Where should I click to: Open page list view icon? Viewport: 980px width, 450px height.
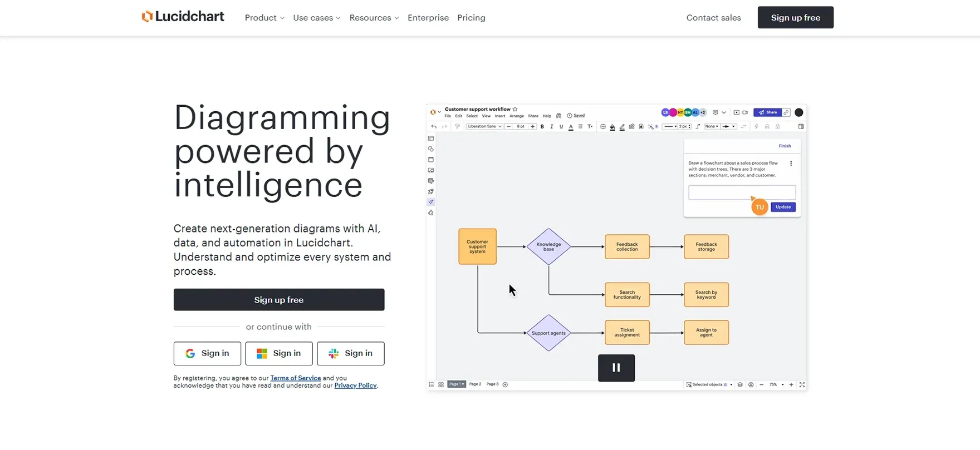pyautogui.click(x=431, y=384)
